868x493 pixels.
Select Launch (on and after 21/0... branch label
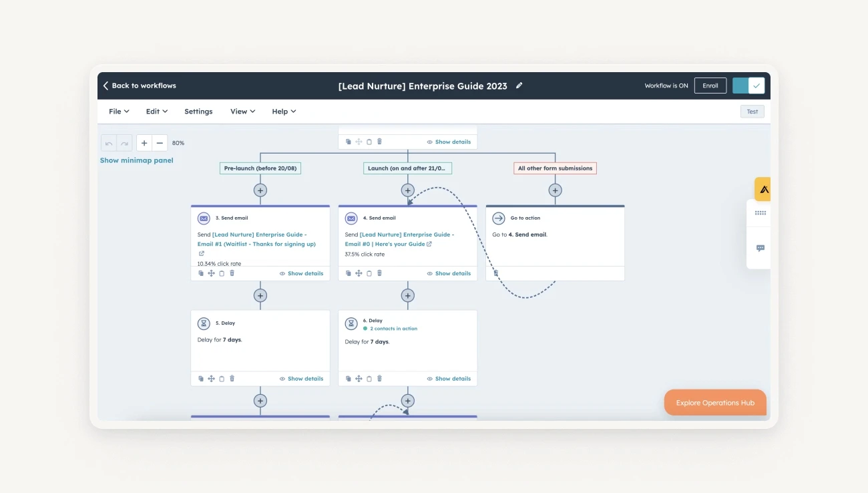pos(407,168)
